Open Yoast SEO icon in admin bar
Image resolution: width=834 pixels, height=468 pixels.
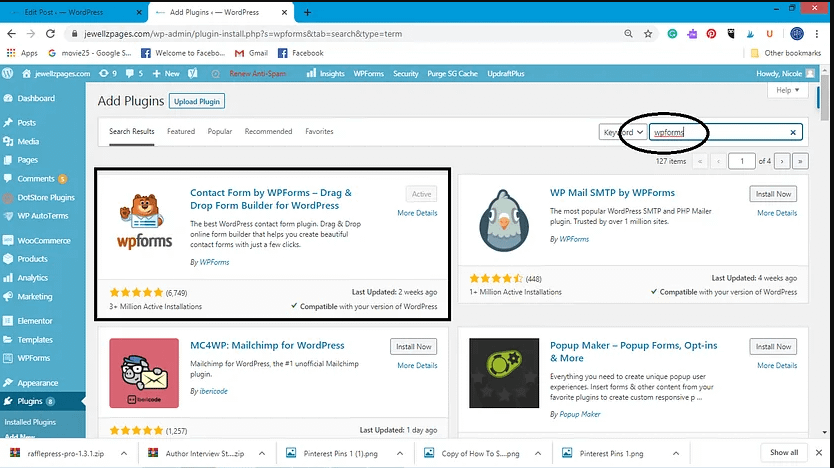pyautogui.click(x=193, y=73)
